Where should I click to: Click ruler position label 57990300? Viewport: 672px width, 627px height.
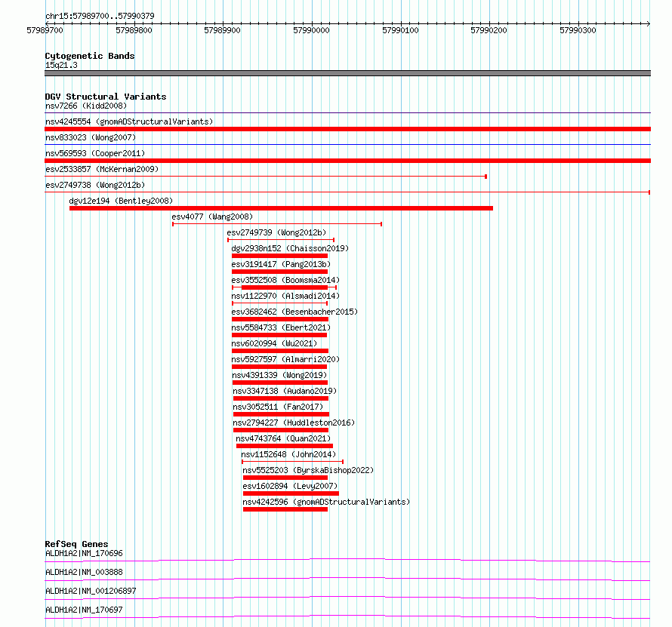[578, 30]
